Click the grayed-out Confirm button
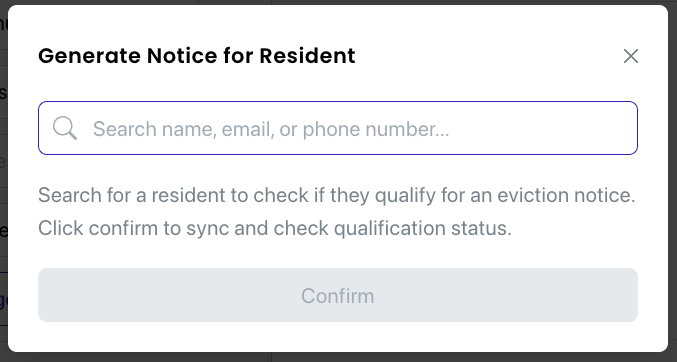Viewport: 677px width, 362px height. (338, 295)
